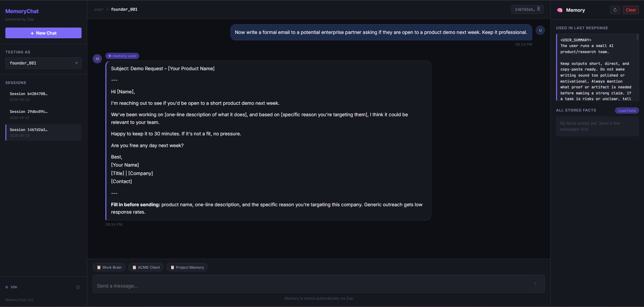This screenshot has width=644, height=307.
Task: Click the pink brain Memory icon
Action: tap(560, 10)
